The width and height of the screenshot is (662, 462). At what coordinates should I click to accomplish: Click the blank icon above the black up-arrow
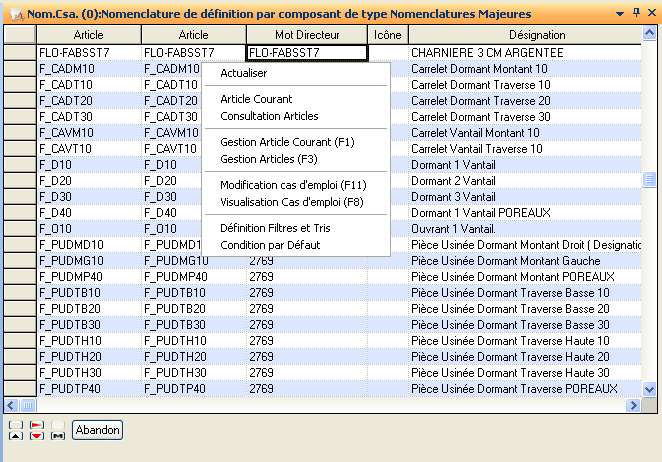15,424
